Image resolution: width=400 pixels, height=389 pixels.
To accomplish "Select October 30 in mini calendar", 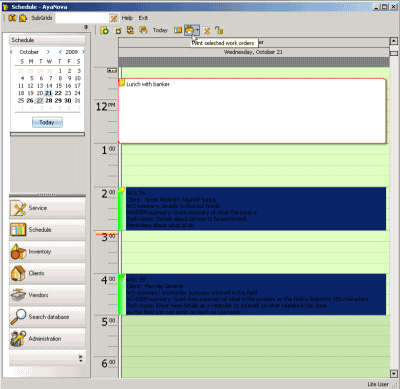I will (x=68, y=100).
